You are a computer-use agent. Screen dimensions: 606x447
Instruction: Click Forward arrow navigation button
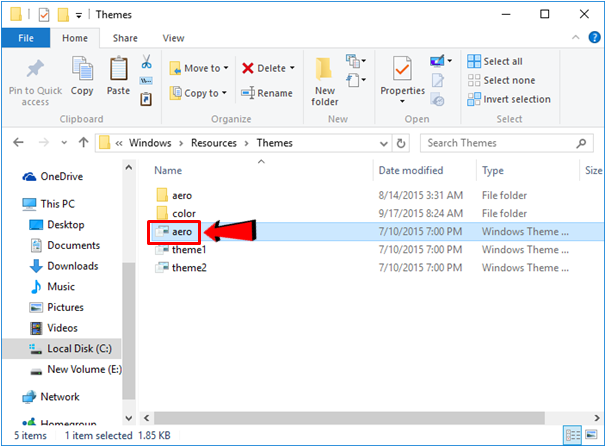click(x=44, y=143)
